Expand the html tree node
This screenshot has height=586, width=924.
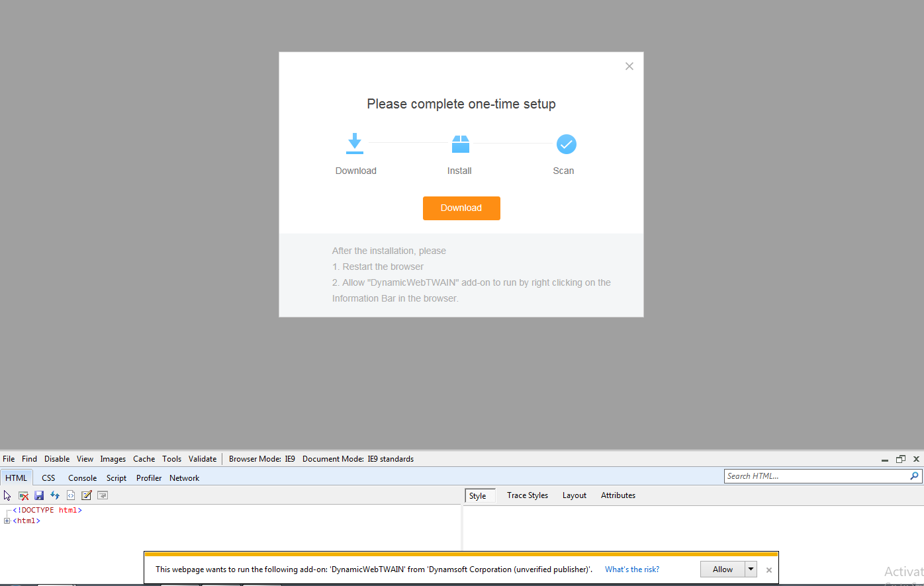(7, 521)
